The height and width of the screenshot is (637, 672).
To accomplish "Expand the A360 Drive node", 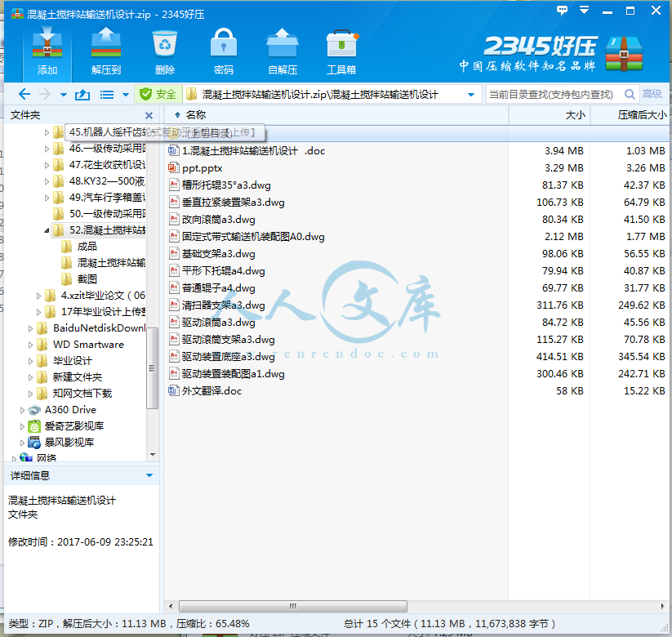I will tap(22, 410).
